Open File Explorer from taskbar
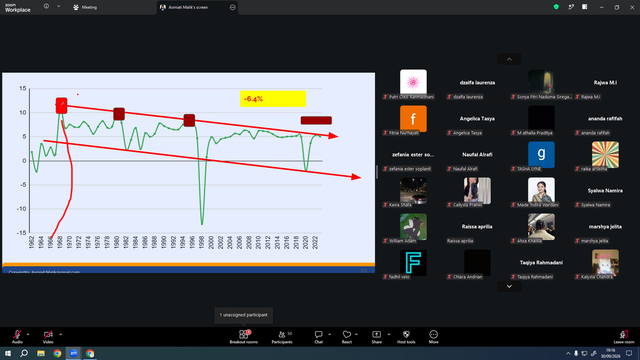The width and height of the screenshot is (640, 360). (x=41, y=353)
